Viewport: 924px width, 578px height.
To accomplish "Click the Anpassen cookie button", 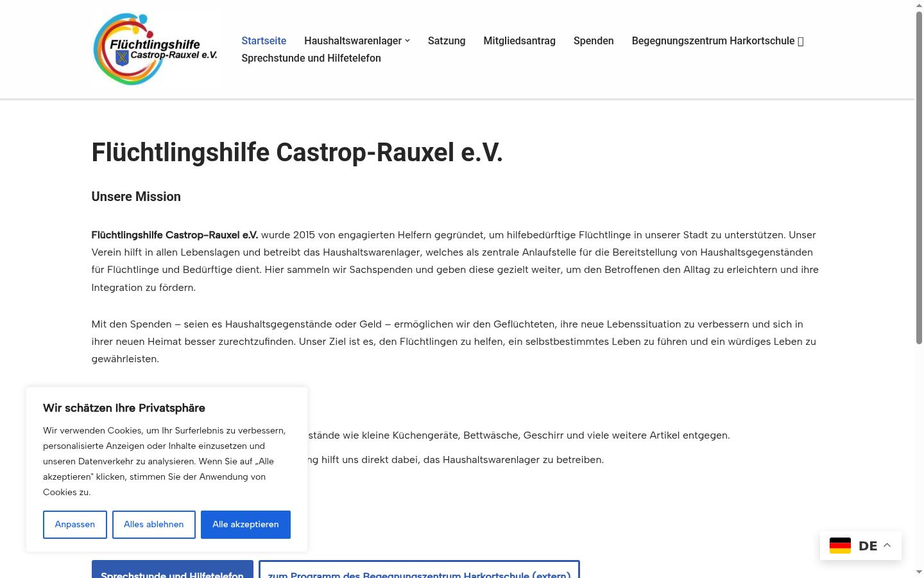I will 75,525.
